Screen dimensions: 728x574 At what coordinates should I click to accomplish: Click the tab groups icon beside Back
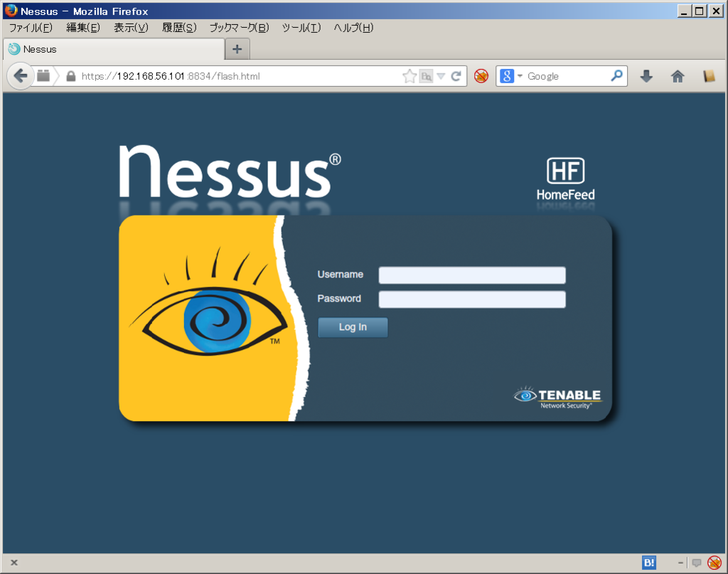pyautogui.click(x=43, y=75)
